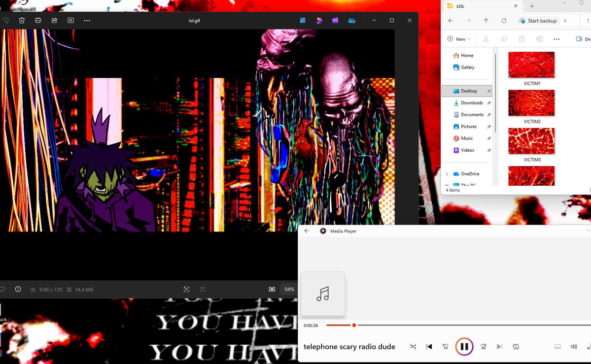Delete lol.gif with the trash icon
This screenshot has width=591, height=364.
[x=22, y=20]
